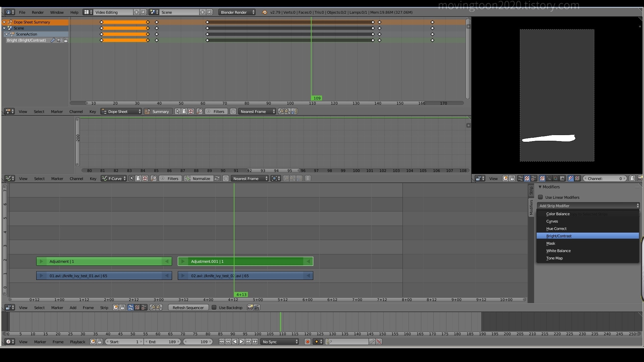
Task: Open the F-Curve mode dropdown in graph editor
Action: [x=114, y=179]
